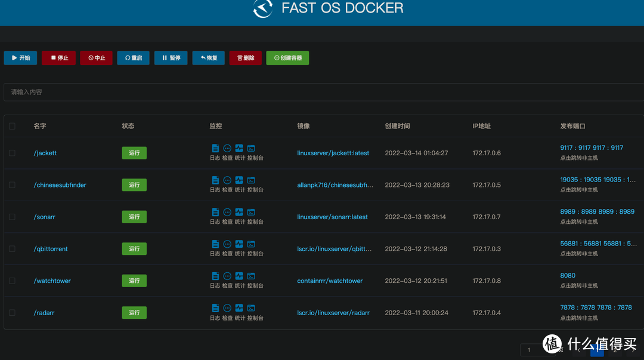Click inspect icon for /qbittorrent
644x360 pixels.
[227, 244]
